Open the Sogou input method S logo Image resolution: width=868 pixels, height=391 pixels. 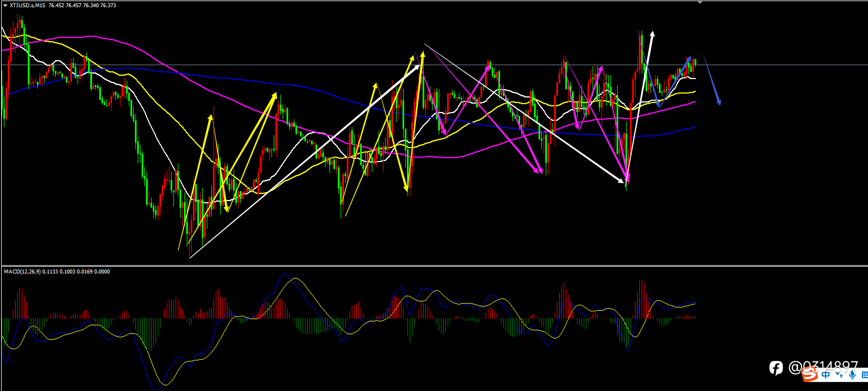[x=810, y=374]
